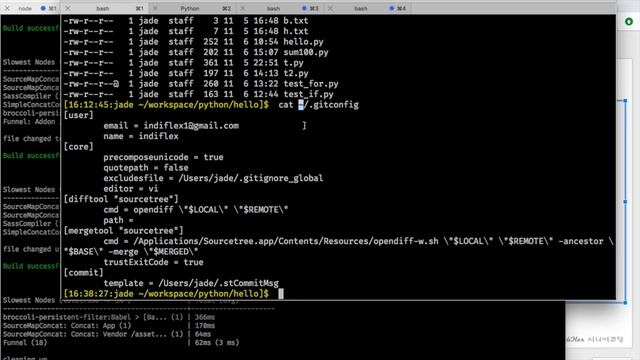
Task: Click 'quotepath = false' line
Action: coord(146,168)
